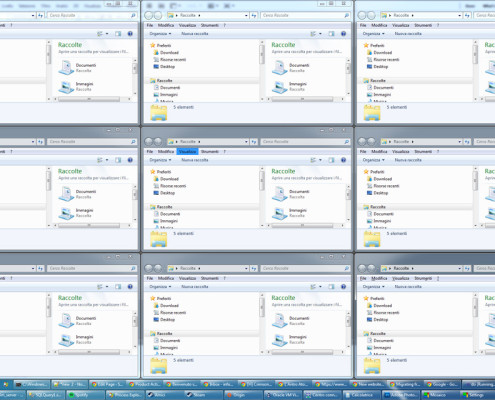Change view icon in bottom-left window
The width and height of the screenshot is (495, 400).
(100, 287)
